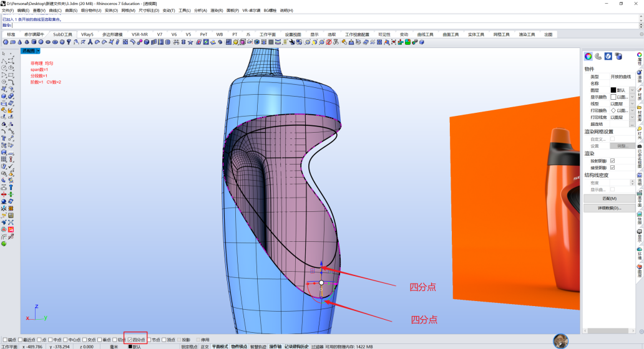Image resolution: width=644 pixels, height=349 pixels.
Task: Click the number 8 shaped toolbar icon
Action: click(183, 42)
